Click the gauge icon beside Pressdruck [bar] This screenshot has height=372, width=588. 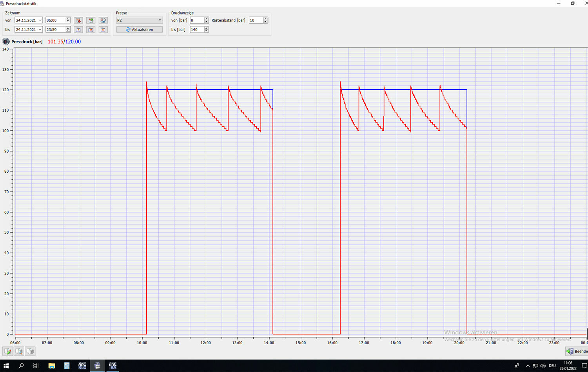[x=6, y=42]
